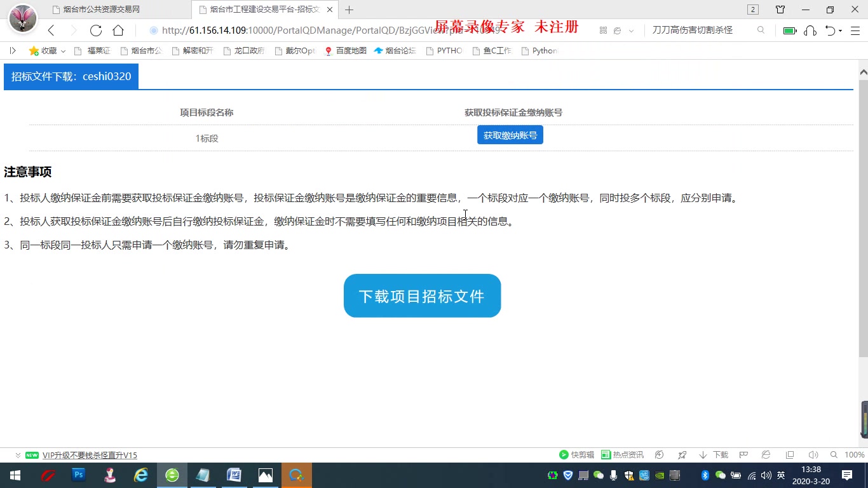This screenshot has height=488, width=868.
Task: Expand the 收藏 favorites dropdown
Action: pyautogui.click(x=63, y=51)
